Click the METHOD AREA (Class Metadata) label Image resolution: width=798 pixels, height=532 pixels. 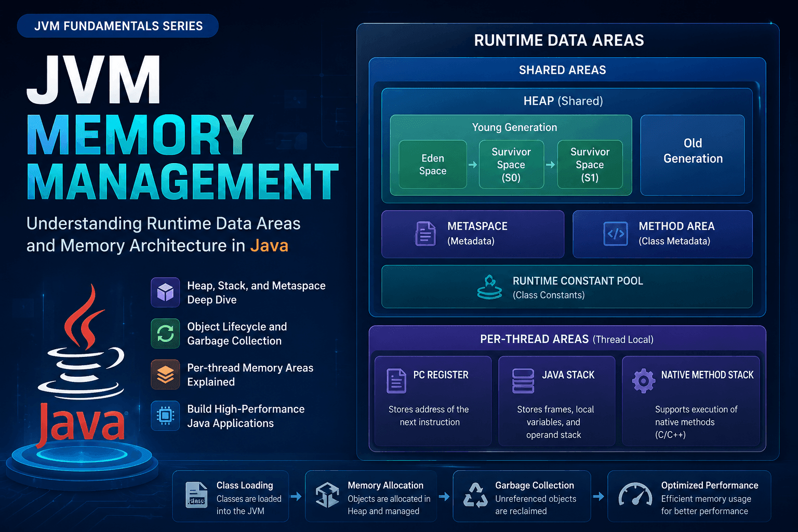pos(676,233)
